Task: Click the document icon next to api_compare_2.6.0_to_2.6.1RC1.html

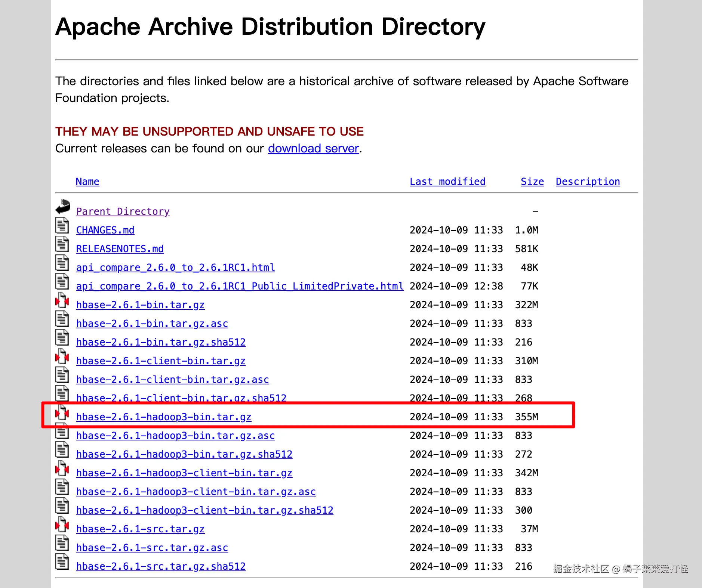Action: [x=62, y=263]
